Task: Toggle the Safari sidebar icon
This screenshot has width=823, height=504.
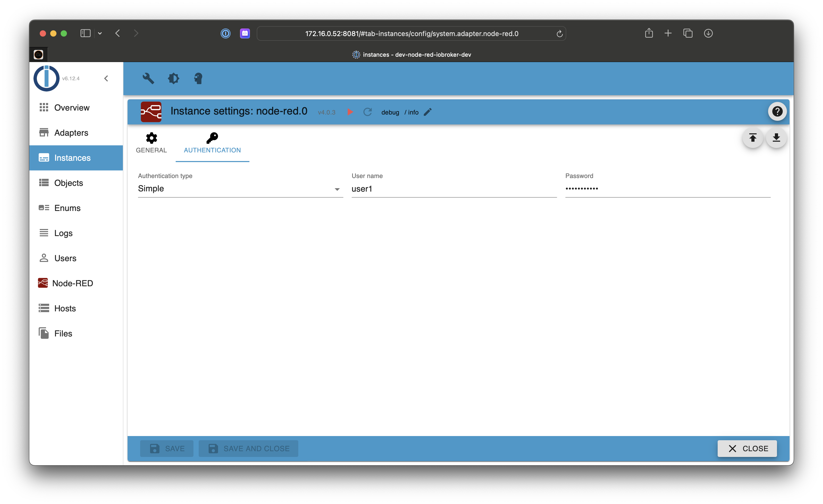Action: 85,33
